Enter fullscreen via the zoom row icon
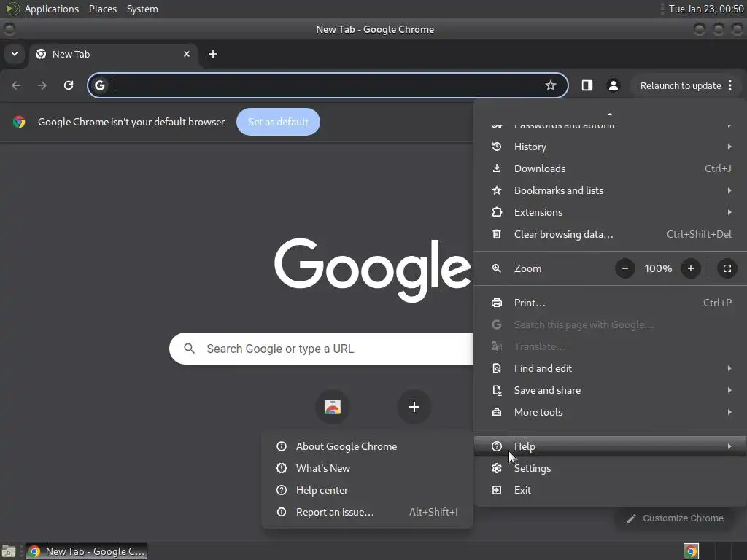This screenshot has height=560, width=747. click(x=727, y=268)
